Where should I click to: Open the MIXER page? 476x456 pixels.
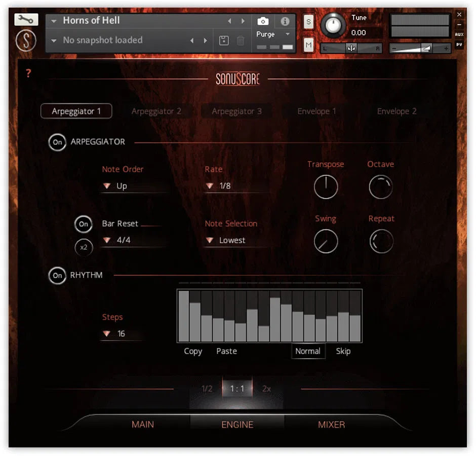pos(331,425)
